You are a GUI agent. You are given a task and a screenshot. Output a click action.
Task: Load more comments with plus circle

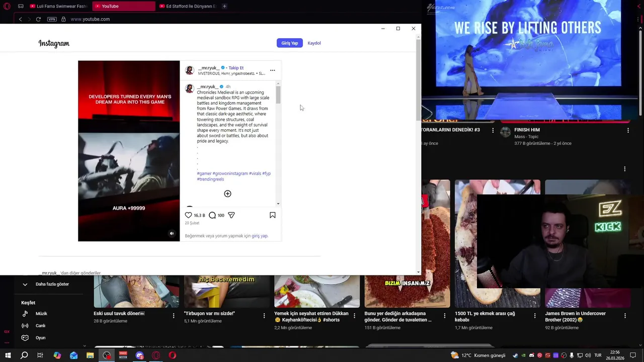point(227,194)
